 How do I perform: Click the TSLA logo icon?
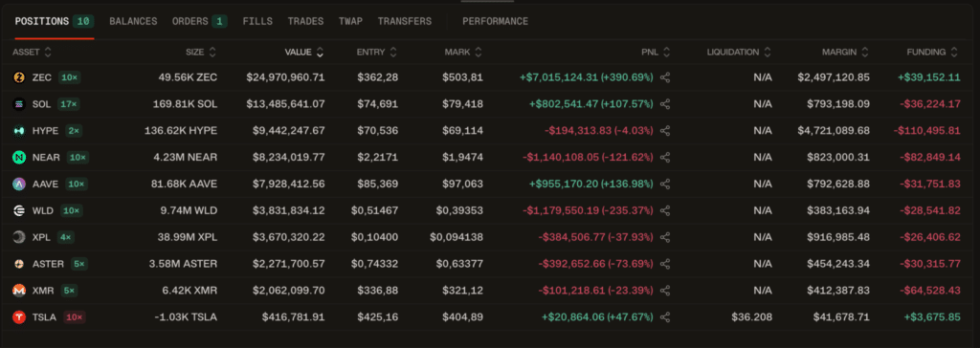(19, 317)
